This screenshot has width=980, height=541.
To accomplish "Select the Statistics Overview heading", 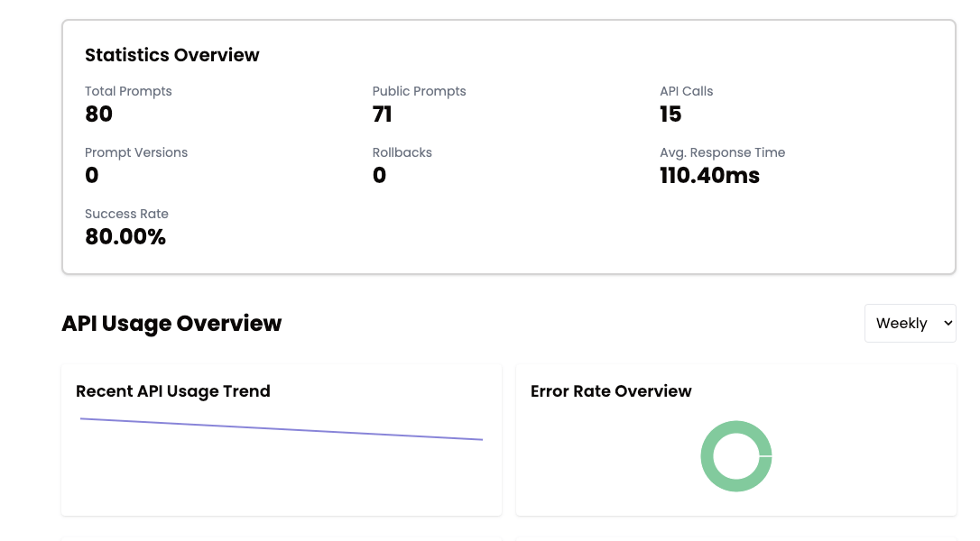I will (171, 55).
